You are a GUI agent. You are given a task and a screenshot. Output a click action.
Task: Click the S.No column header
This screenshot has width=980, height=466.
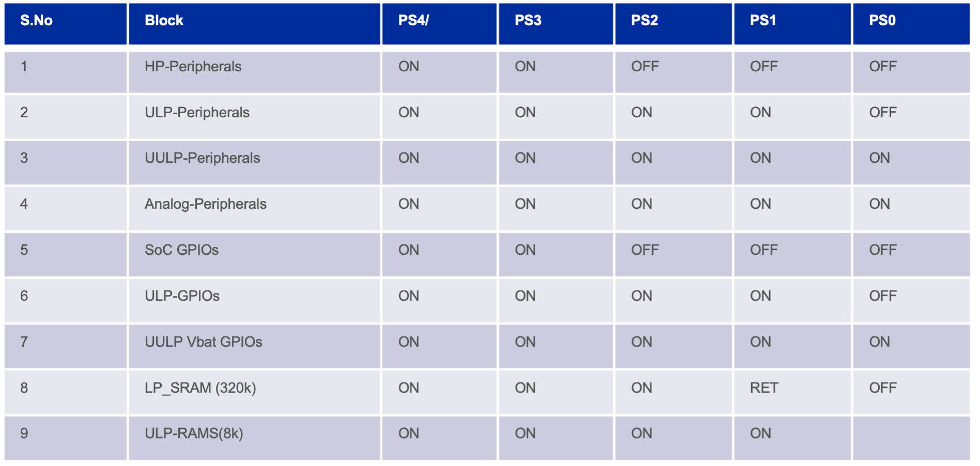point(66,24)
